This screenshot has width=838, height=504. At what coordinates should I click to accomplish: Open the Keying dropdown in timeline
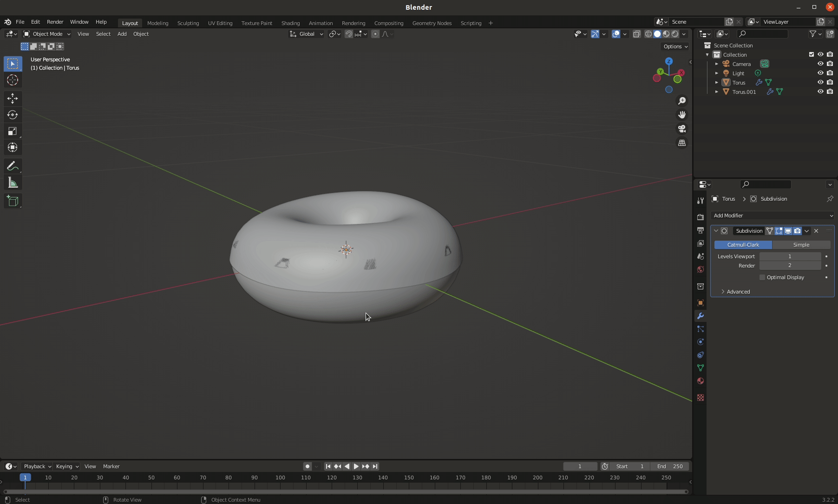[67, 466]
